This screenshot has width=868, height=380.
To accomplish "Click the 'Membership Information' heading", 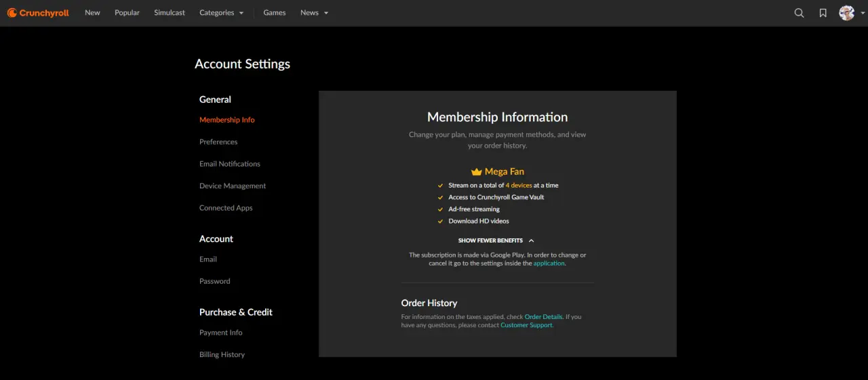I will (498, 117).
